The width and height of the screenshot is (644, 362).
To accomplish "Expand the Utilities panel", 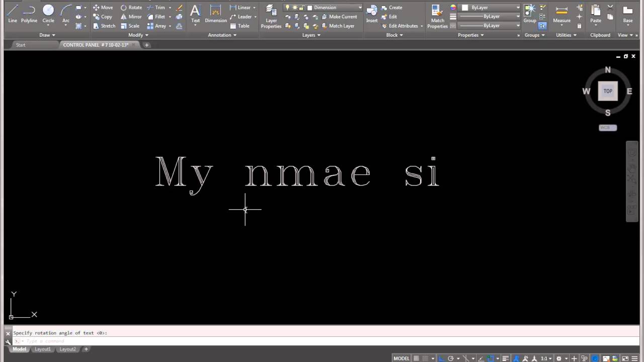I will tap(566, 35).
